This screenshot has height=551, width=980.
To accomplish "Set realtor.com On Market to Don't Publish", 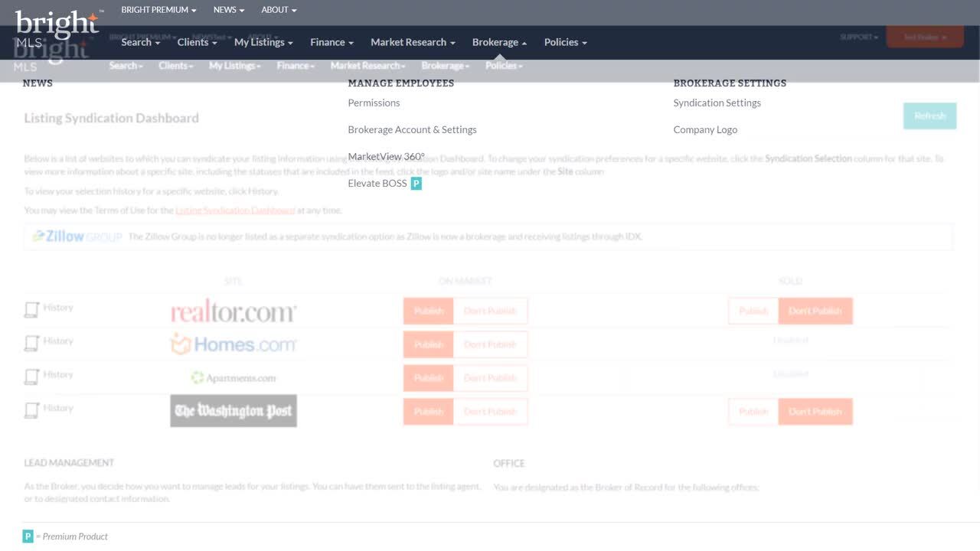I will [x=490, y=311].
